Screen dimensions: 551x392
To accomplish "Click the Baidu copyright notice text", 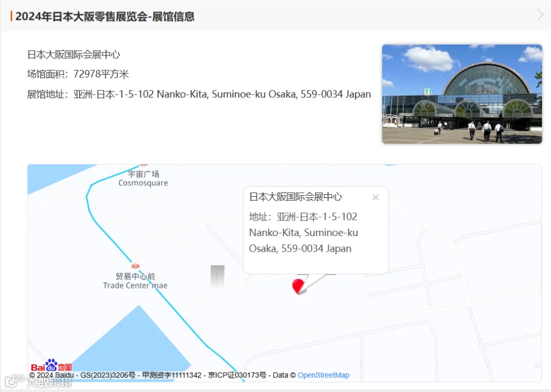I will click(x=147, y=375).
